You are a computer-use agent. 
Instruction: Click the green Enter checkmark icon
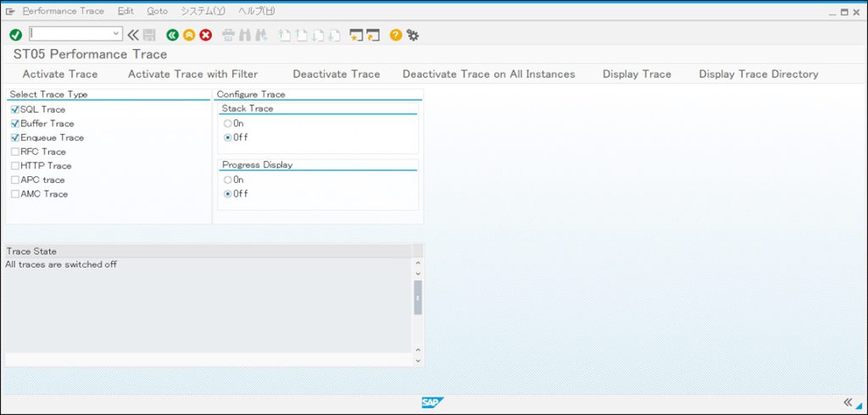pos(15,35)
